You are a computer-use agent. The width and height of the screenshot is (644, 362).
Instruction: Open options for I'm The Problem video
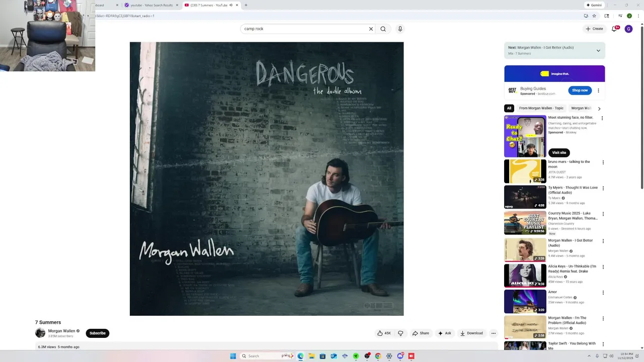603,319
